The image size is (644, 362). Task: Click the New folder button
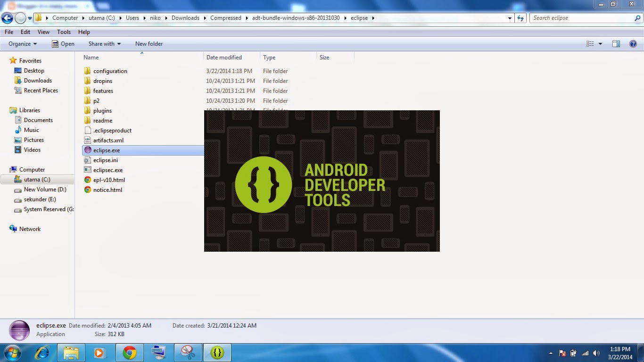pyautogui.click(x=149, y=44)
